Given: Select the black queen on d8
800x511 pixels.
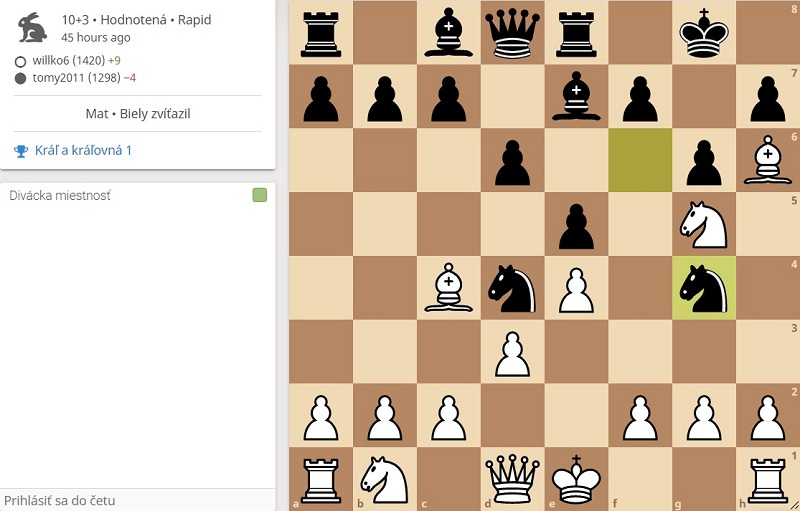Looking at the screenshot, I should 512,33.
